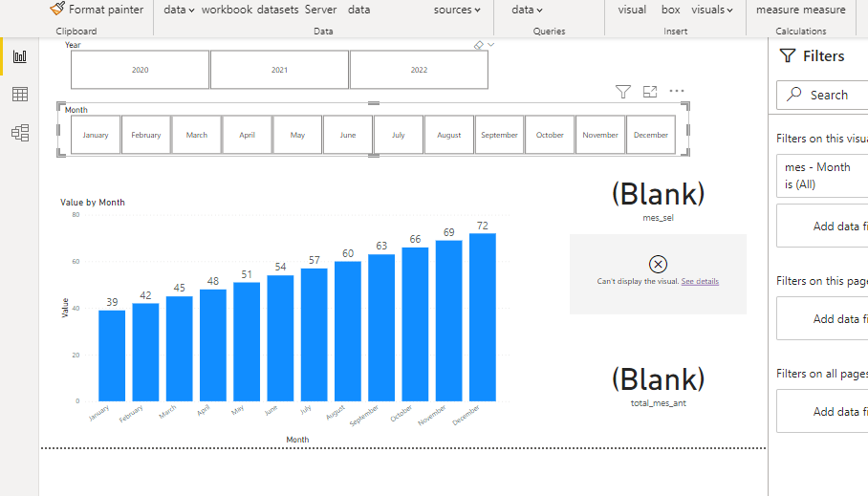The height and width of the screenshot is (496, 868).
Task: Click the Format painter brush icon
Action: pos(57,9)
